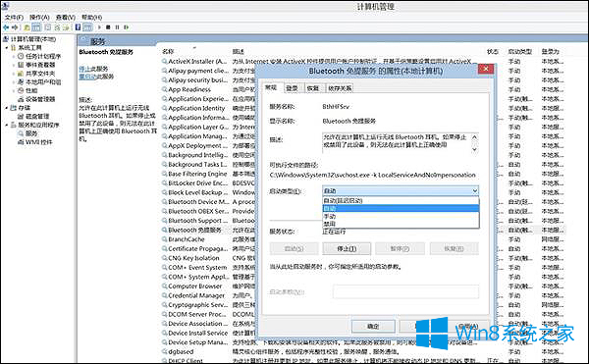This screenshot has height=364, width=589.
Task: Sort services by the 名称 column header
Action: 168,51
